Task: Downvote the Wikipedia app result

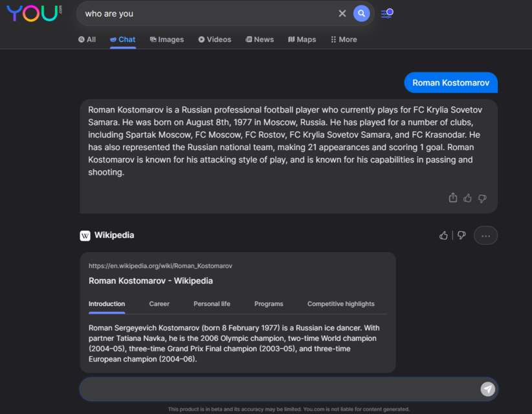Action: (x=461, y=235)
